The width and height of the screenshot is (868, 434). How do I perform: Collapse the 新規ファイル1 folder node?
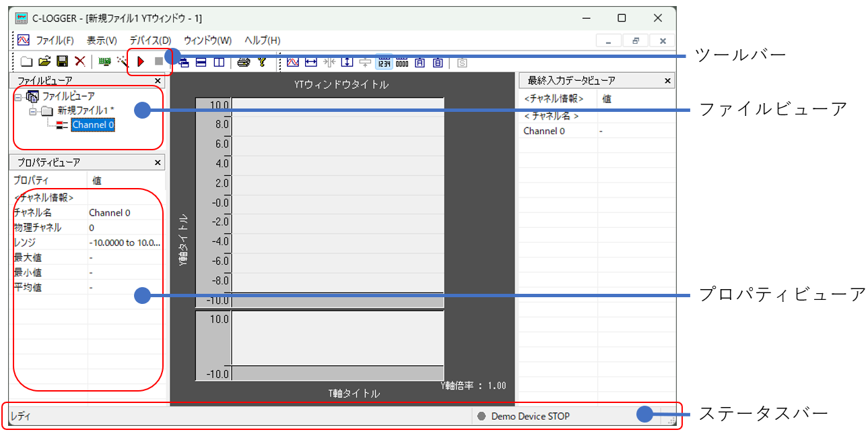point(32,111)
